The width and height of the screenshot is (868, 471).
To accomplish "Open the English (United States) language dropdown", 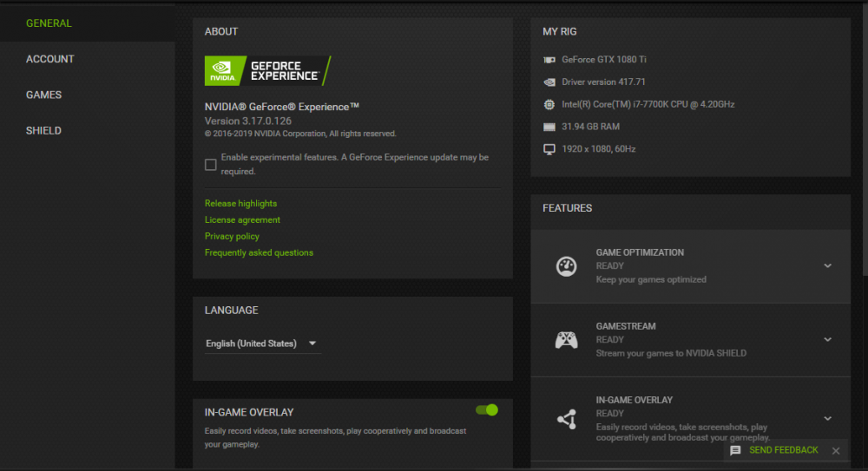I will tap(262, 343).
